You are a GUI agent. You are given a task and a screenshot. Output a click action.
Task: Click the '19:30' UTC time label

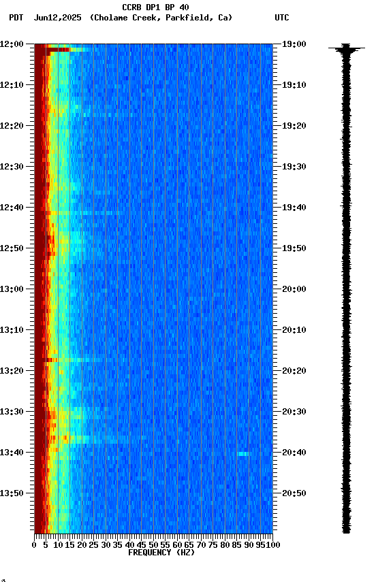pos(294,167)
